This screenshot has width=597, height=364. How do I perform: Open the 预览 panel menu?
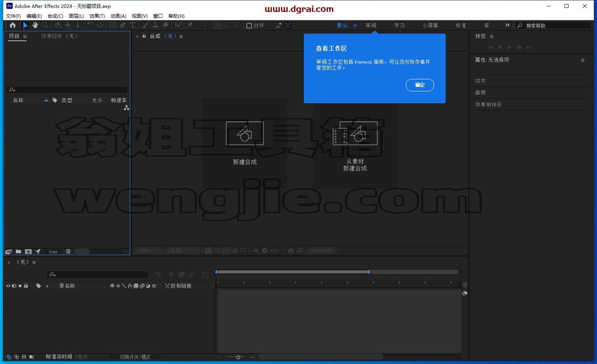click(492, 36)
